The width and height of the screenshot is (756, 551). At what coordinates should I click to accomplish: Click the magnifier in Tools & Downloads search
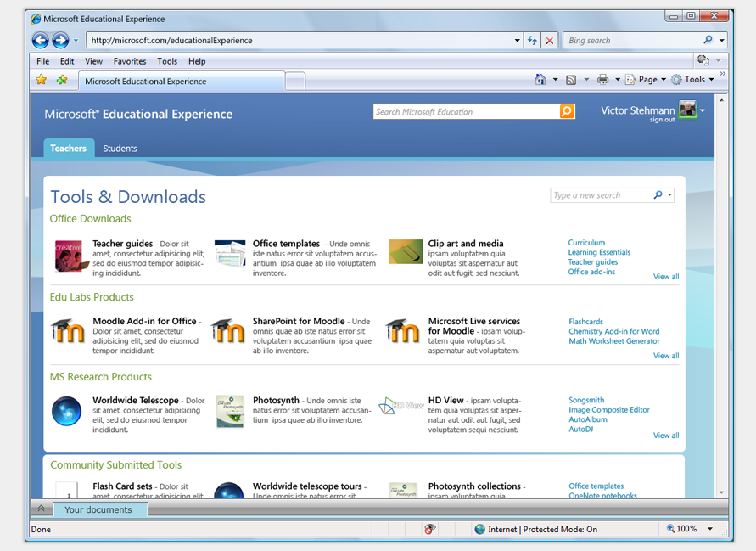pos(658,195)
